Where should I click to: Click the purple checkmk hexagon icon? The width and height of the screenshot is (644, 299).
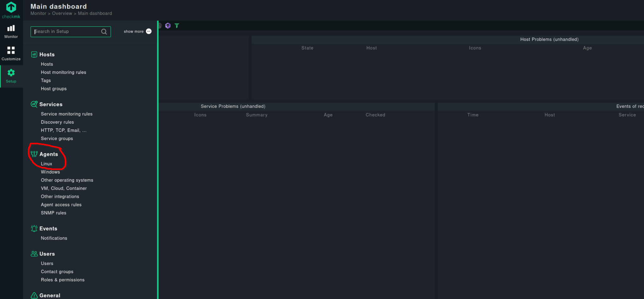168,26
